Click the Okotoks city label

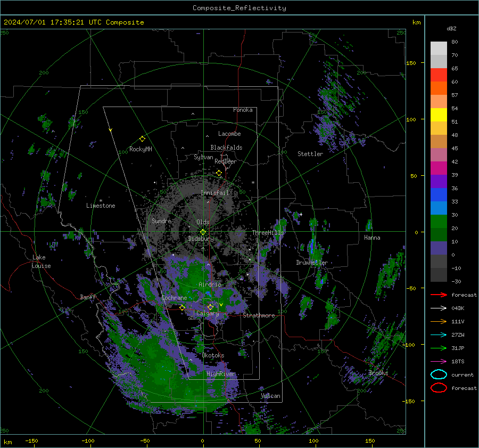213,355
